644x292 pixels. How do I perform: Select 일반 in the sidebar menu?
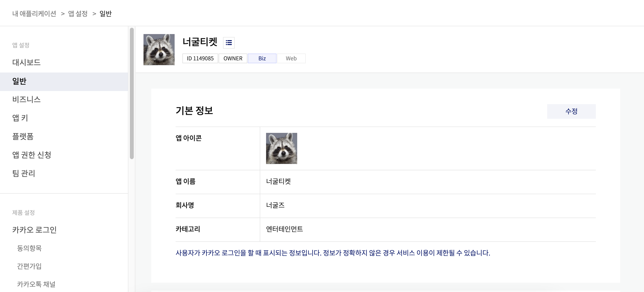click(19, 81)
